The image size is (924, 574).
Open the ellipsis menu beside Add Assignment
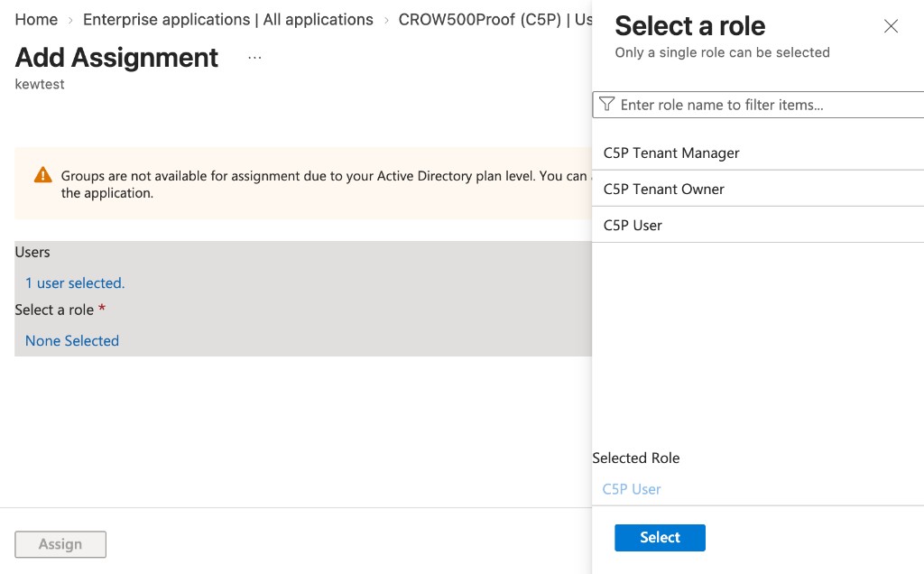click(x=254, y=58)
